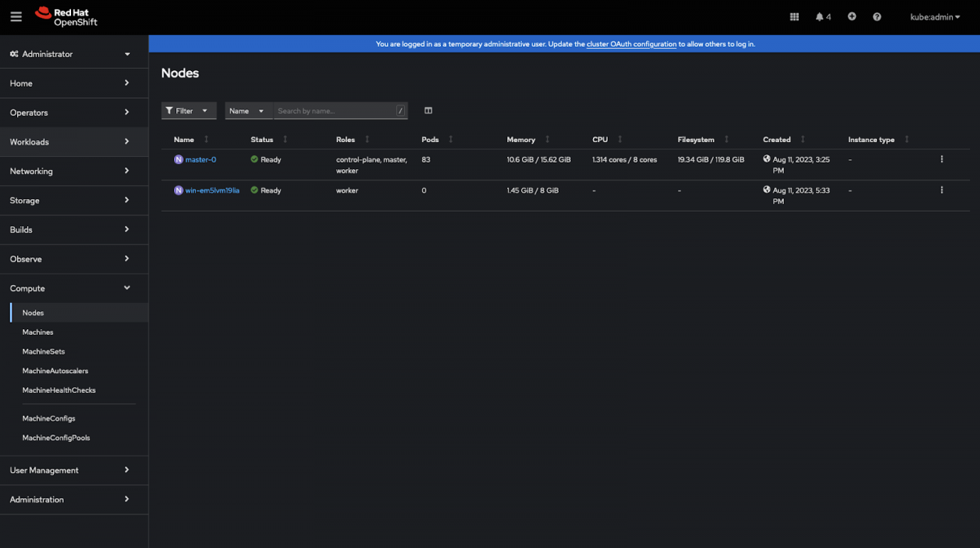Open the kube:admin user menu
Image resolution: width=980 pixels, height=548 pixels.
point(933,16)
